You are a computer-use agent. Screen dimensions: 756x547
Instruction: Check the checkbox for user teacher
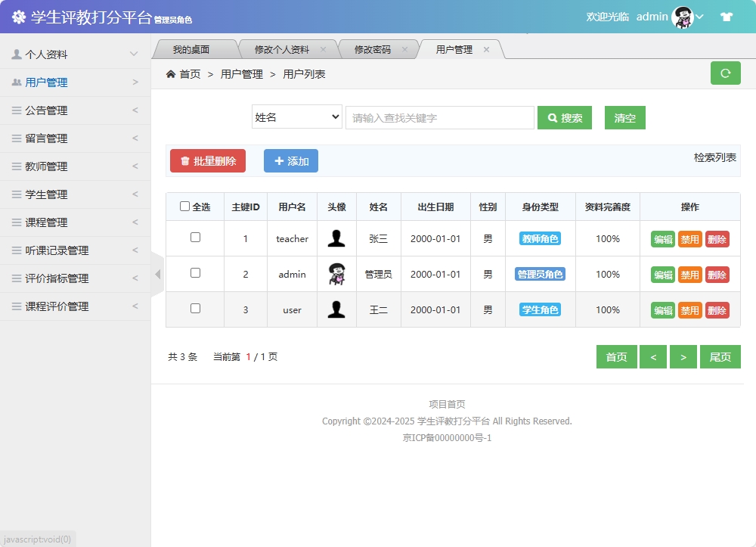pos(194,238)
